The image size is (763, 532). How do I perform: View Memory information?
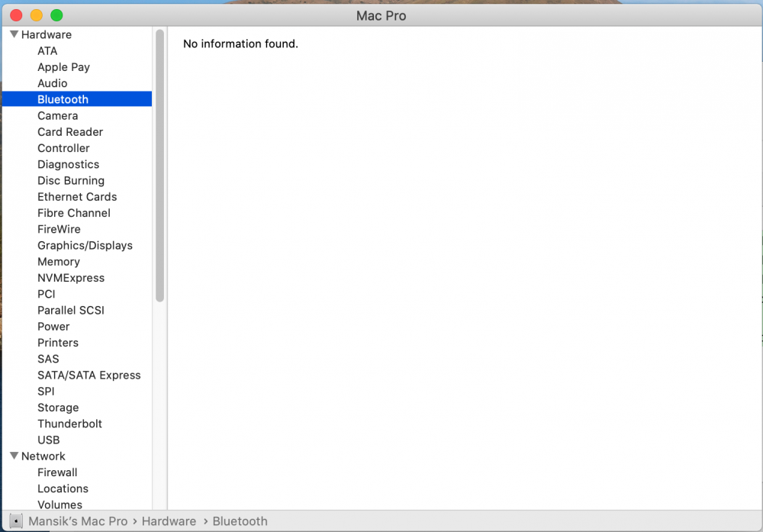coord(59,262)
